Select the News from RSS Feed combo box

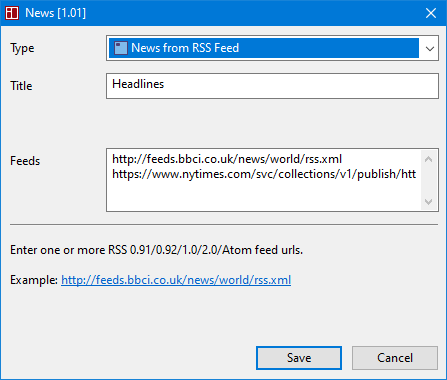coord(272,48)
